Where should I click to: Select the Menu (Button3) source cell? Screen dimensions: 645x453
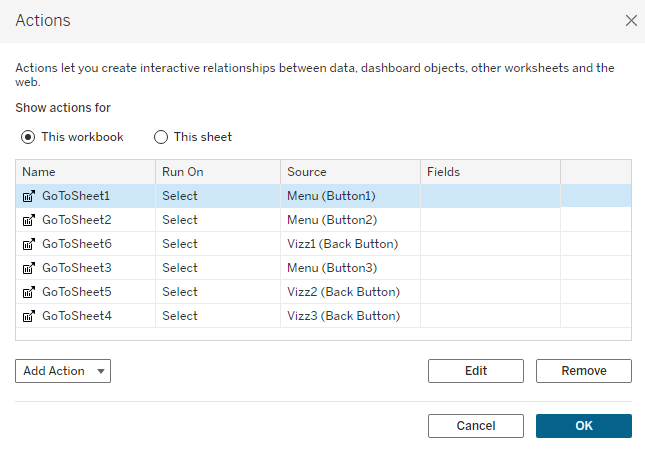332,268
